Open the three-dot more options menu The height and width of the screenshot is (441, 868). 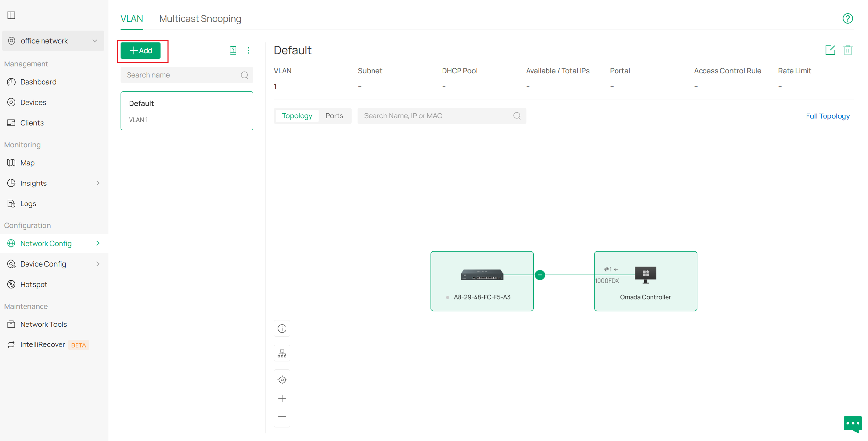[248, 51]
